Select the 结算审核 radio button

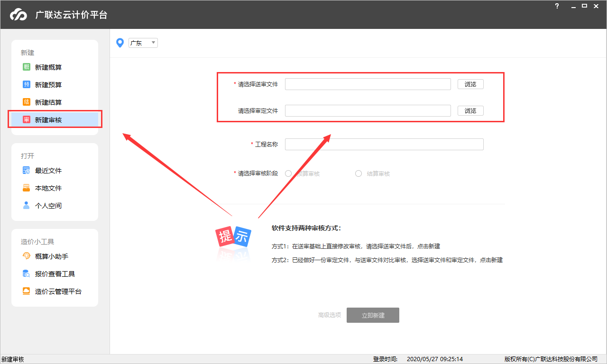coord(359,173)
